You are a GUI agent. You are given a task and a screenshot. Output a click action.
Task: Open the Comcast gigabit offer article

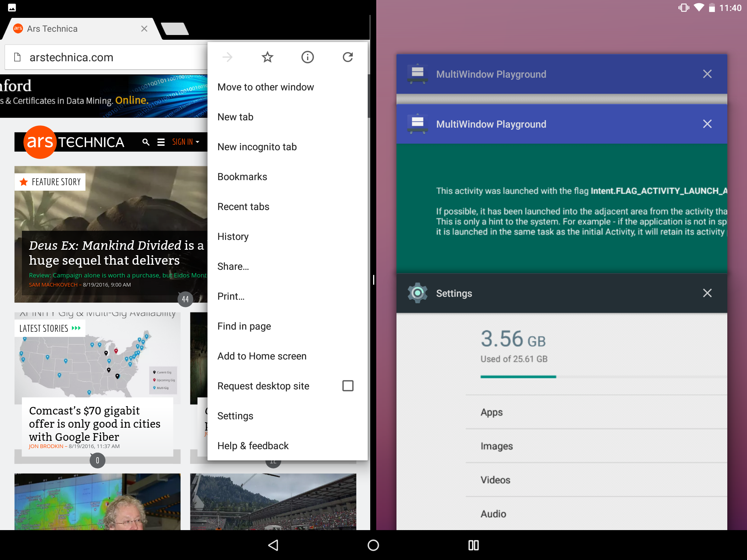tap(94, 424)
